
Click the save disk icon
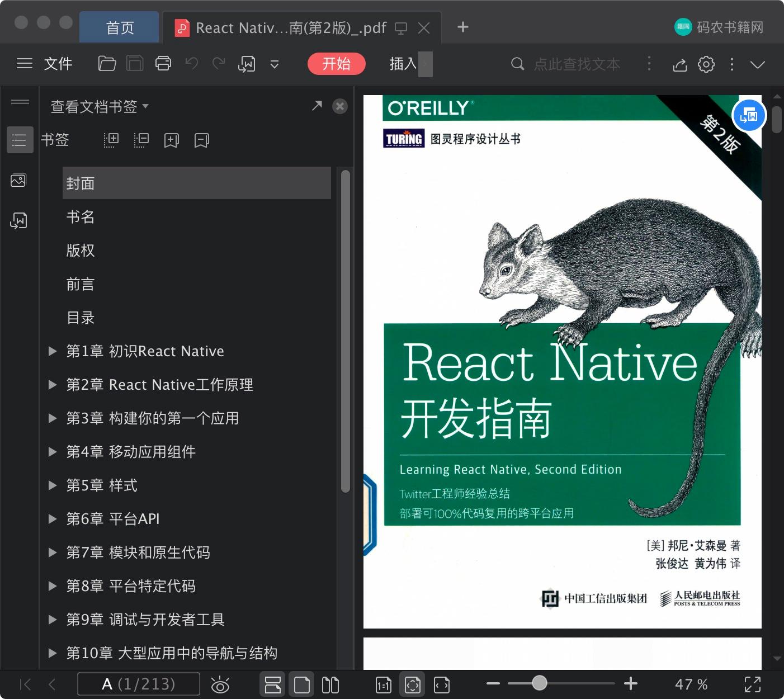point(135,64)
